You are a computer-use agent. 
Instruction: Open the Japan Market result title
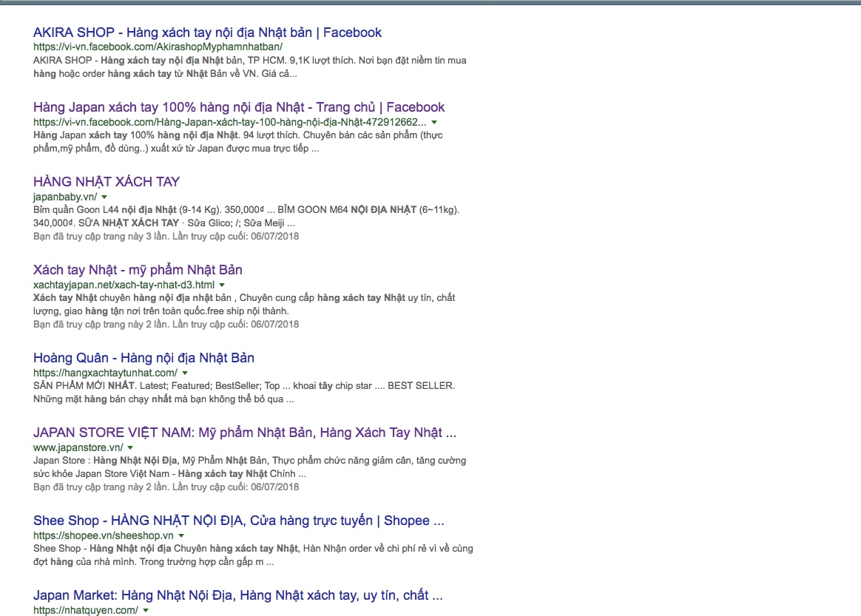[237, 595]
